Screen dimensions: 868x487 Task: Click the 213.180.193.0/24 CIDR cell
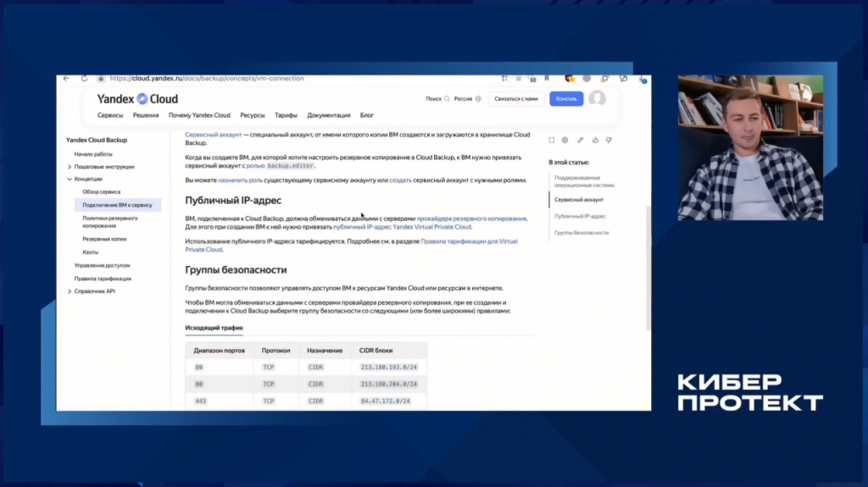click(388, 368)
